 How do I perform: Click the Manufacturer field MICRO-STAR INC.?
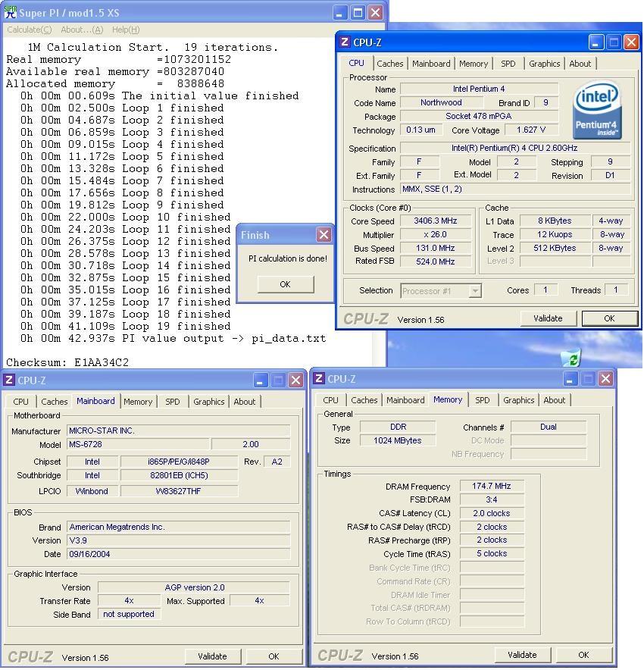click(179, 430)
